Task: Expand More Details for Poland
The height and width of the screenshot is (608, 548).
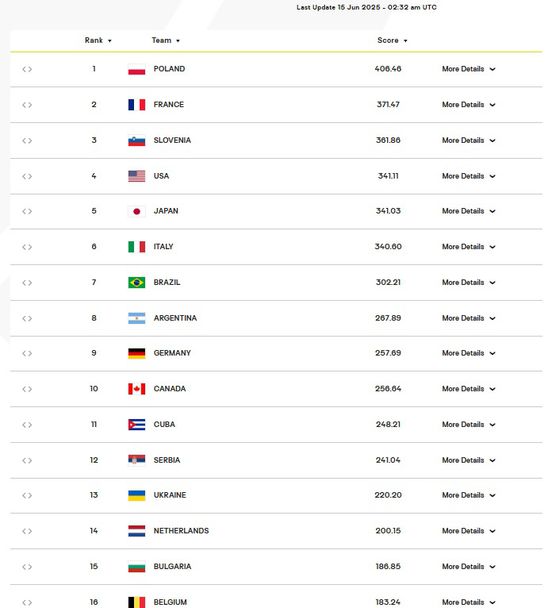Action: click(x=468, y=69)
